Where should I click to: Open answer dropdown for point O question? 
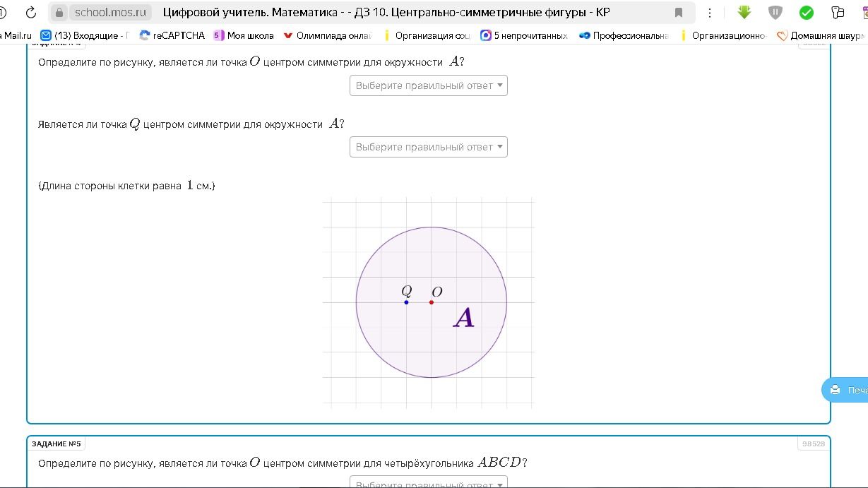click(429, 85)
